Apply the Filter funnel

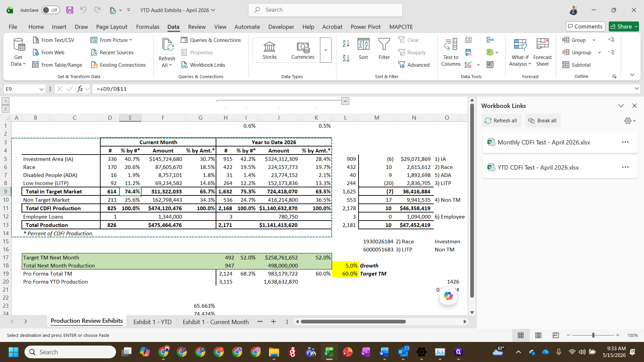tap(384, 49)
